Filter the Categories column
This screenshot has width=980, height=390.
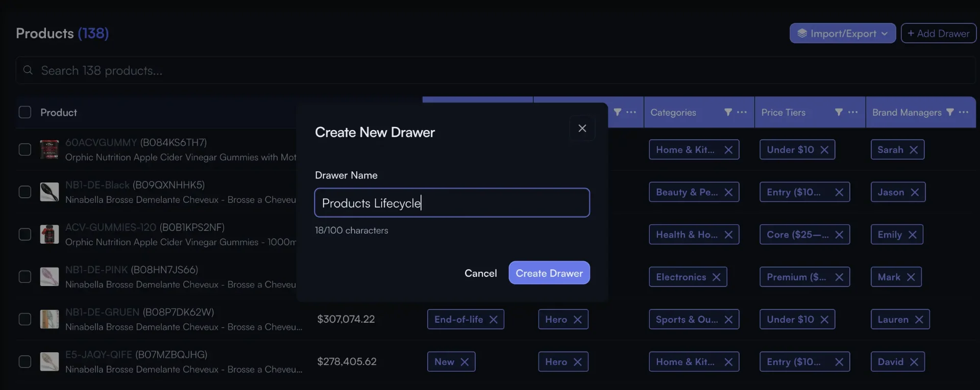click(x=728, y=112)
